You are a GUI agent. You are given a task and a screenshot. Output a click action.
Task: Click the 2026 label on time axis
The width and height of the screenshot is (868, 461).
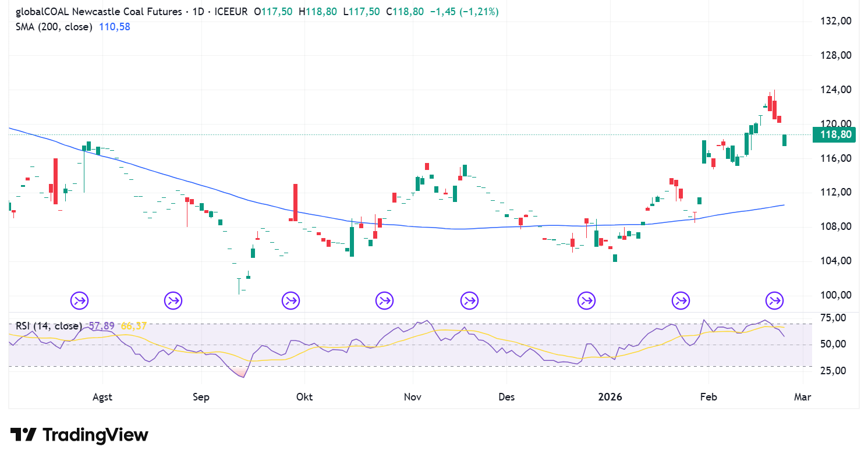pos(610,397)
